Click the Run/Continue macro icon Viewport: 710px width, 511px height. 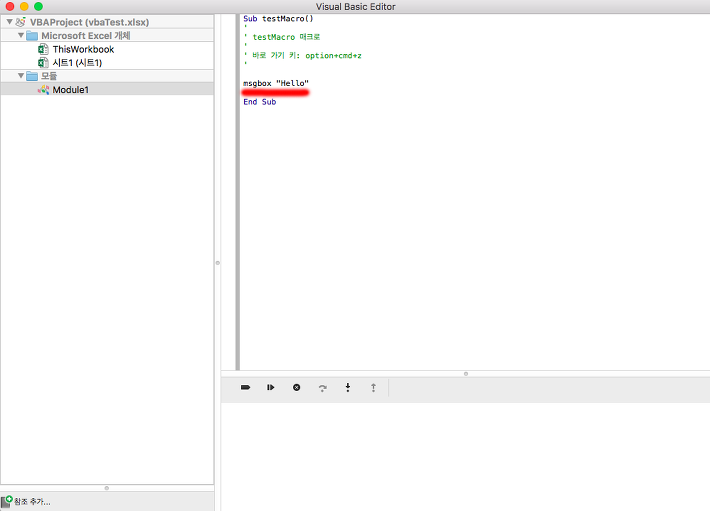pyautogui.click(x=271, y=387)
